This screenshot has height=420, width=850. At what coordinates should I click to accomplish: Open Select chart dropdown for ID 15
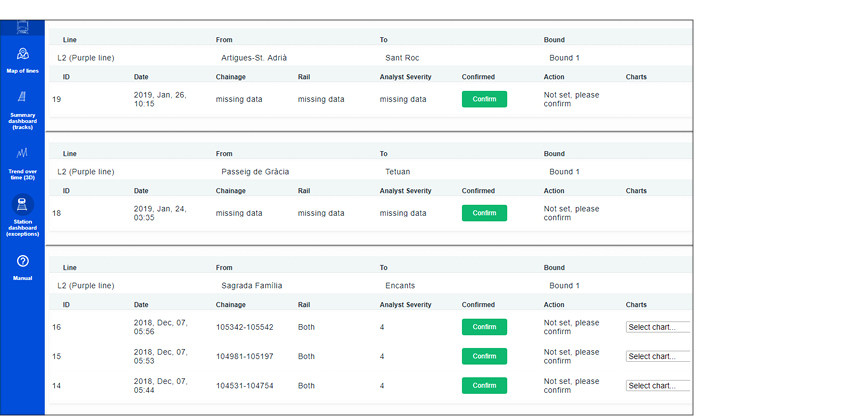(657, 356)
